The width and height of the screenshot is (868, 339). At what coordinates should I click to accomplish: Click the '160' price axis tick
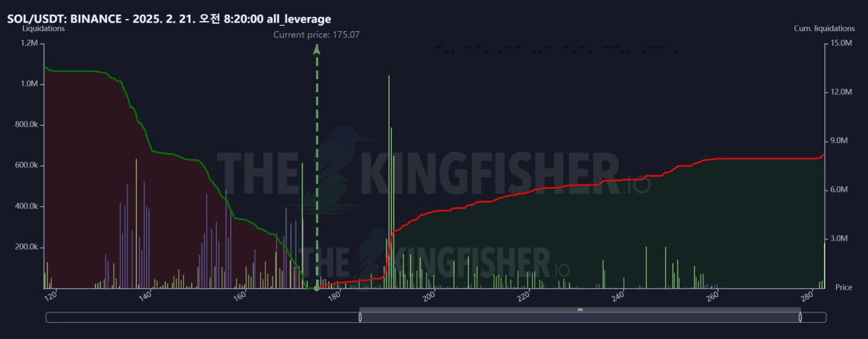(240, 296)
